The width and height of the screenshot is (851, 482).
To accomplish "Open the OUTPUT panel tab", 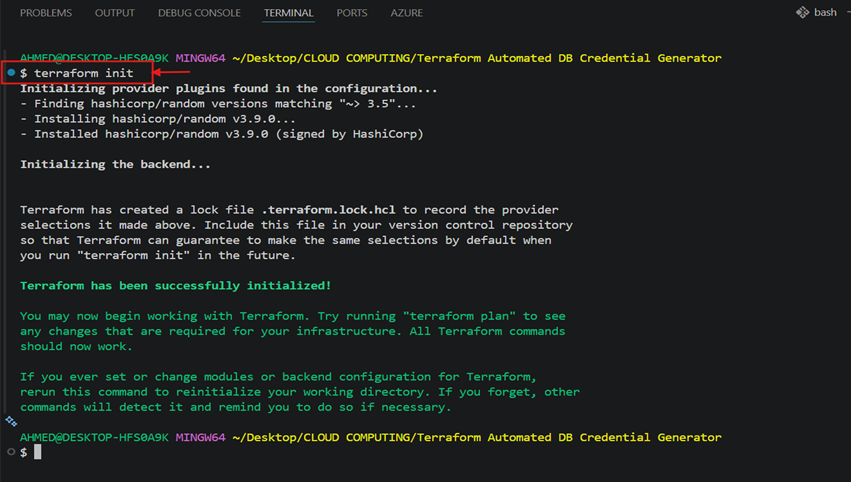I will coord(115,13).
